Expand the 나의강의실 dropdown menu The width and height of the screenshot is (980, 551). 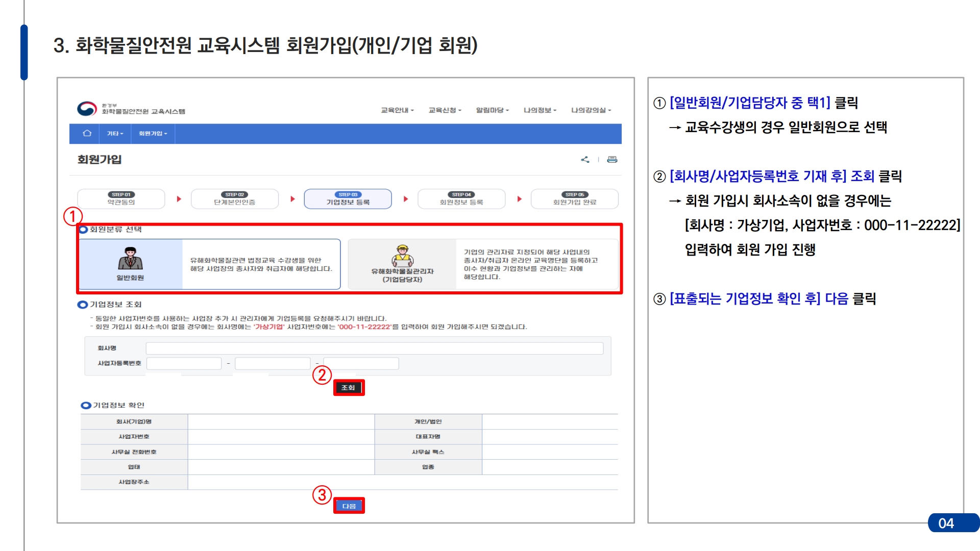point(591,110)
